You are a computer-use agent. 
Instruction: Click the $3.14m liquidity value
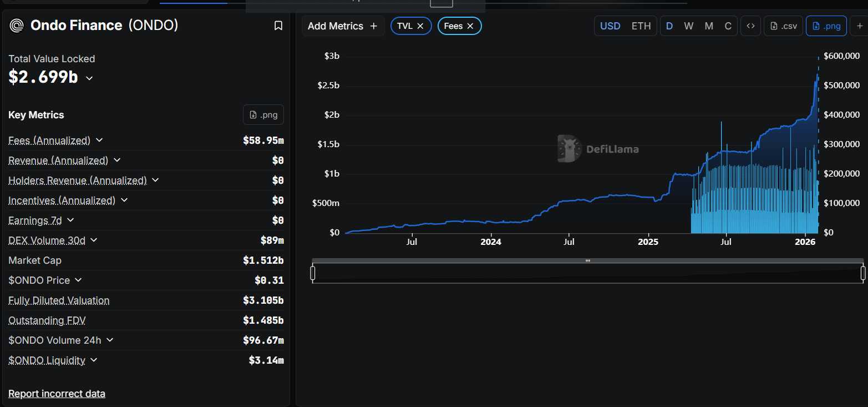pyautogui.click(x=266, y=360)
